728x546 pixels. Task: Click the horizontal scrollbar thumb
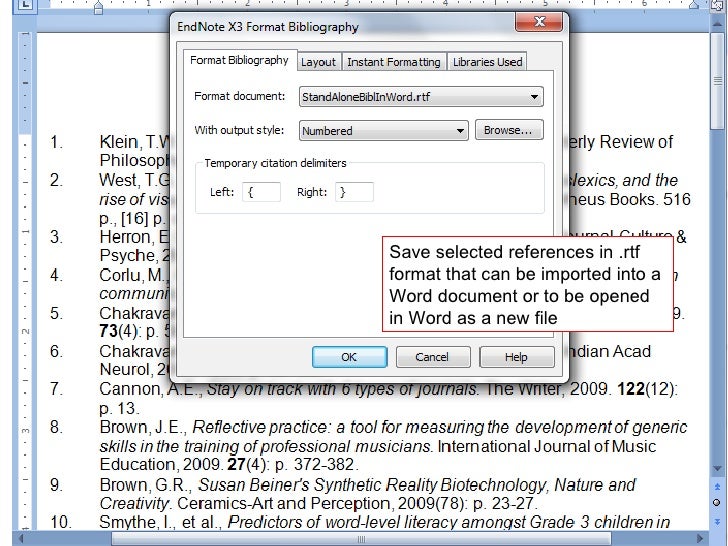tap(361, 539)
